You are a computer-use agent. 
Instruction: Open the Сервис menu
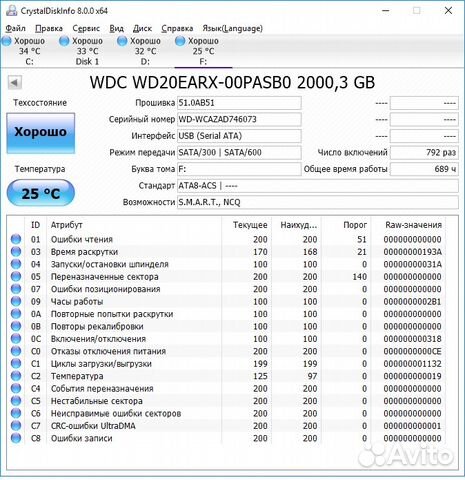(x=86, y=28)
